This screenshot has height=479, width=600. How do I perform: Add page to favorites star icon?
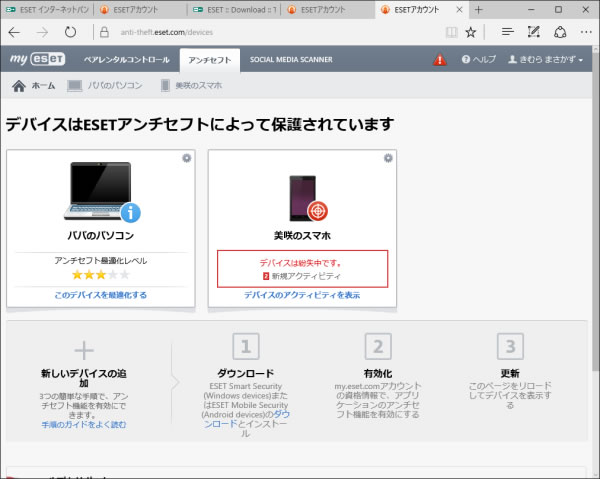[x=471, y=32]
